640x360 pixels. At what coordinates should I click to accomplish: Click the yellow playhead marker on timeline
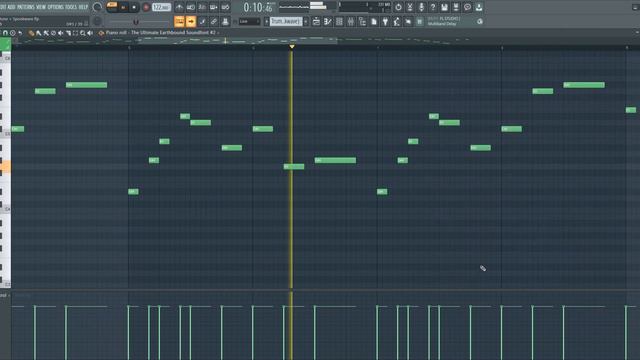point(291,47)
